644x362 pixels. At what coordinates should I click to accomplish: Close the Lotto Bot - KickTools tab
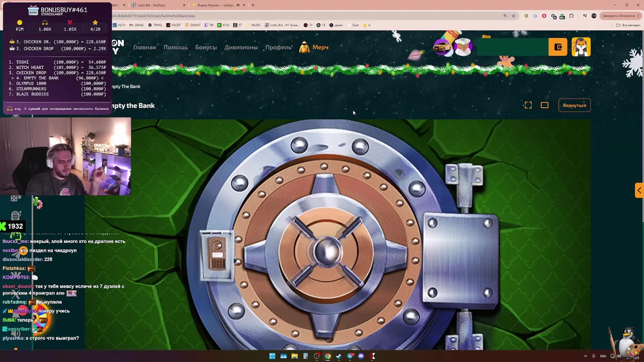point(184,5)
